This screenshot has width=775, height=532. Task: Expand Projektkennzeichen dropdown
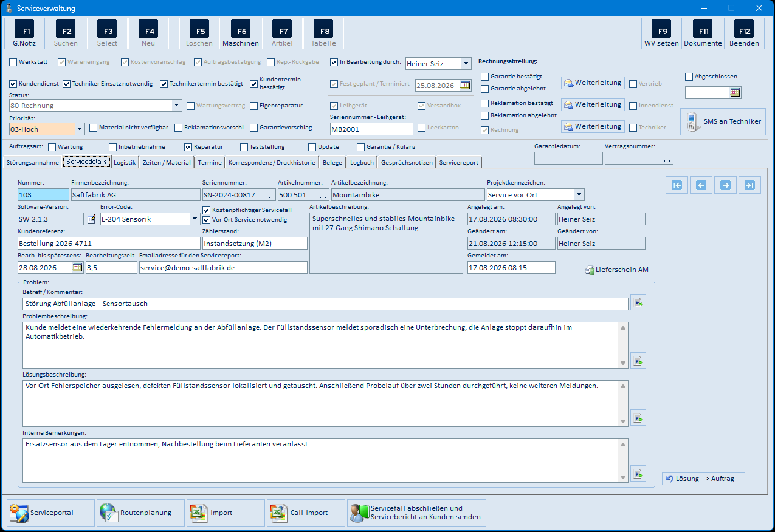pyautogui.click(x=579, y=195)
